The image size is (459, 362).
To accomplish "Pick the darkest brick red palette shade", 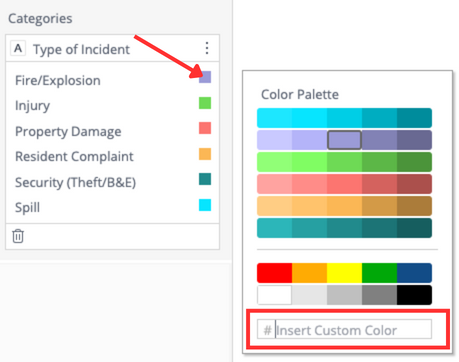I will tap(414, 184).
